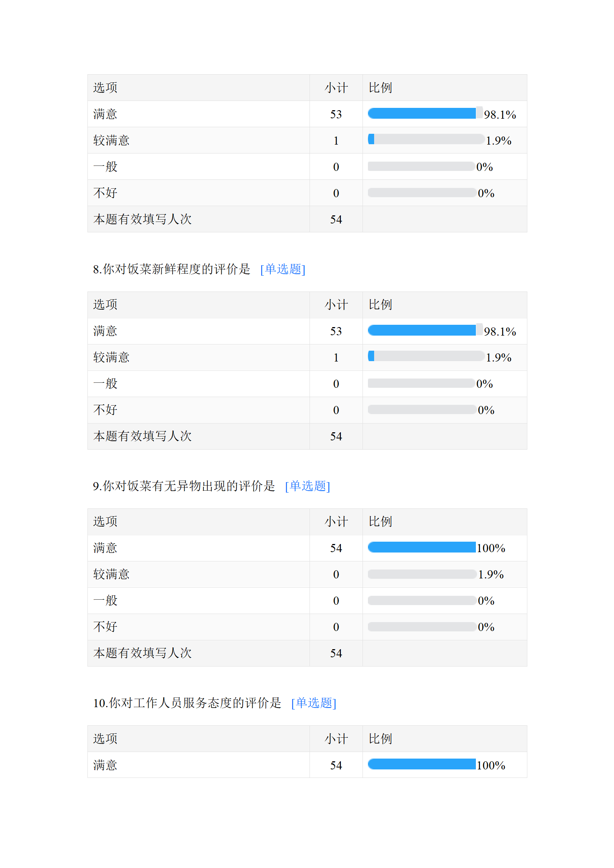Click question 8's 较满意 1.9% progress bar
The image size is (614, 868).
(426, 356)
